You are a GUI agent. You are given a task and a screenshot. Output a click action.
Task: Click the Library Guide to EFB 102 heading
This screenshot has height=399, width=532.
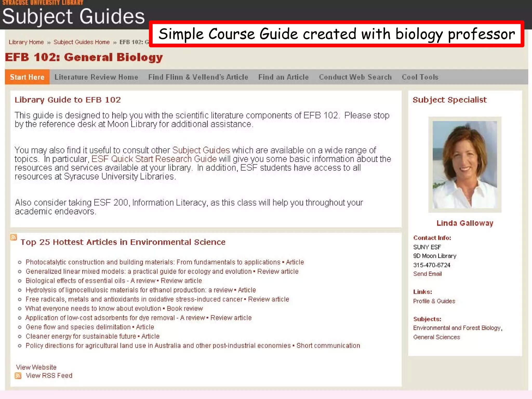[68, 100]
